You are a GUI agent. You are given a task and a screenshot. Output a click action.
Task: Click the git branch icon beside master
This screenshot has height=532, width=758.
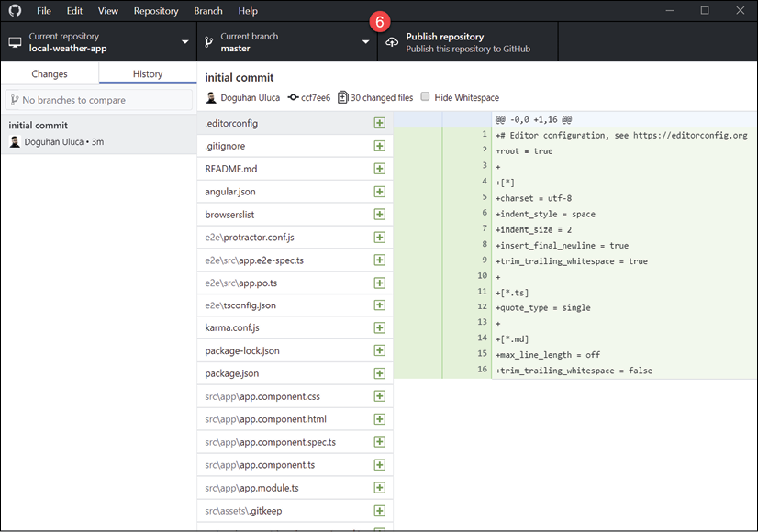tap(209, 42)
